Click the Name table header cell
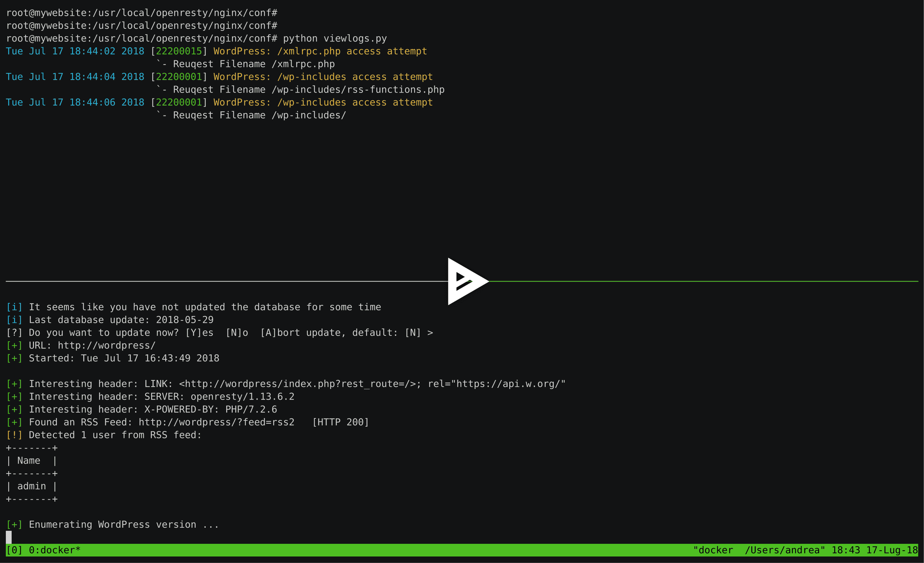The height and width of the screenshot is (563, 924). click(x=29, y=460)
